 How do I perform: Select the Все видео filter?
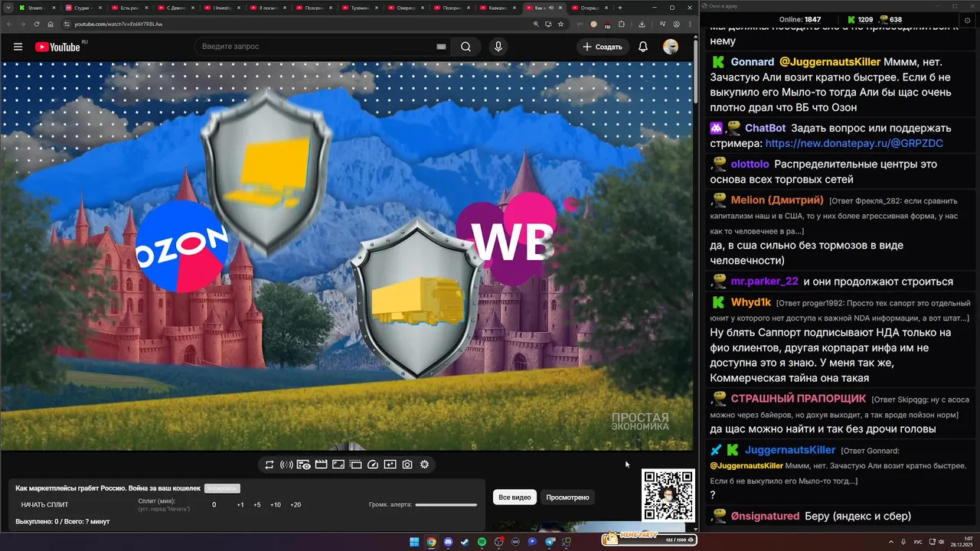[x=514, y=497]
